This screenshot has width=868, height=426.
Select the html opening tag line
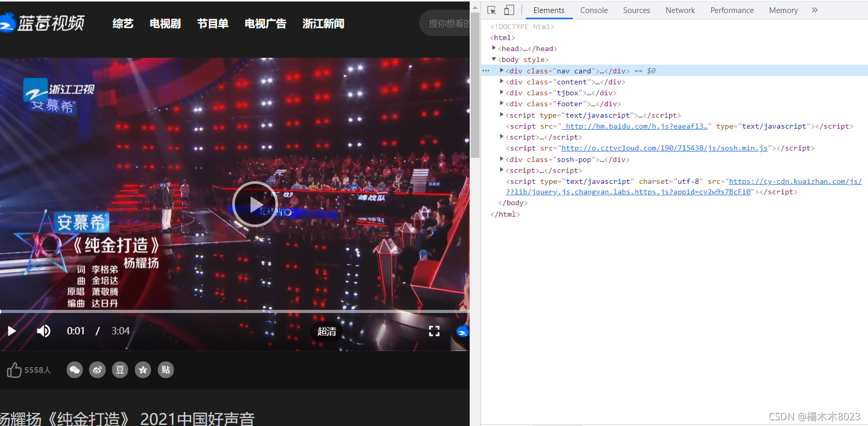click(502, 37)
